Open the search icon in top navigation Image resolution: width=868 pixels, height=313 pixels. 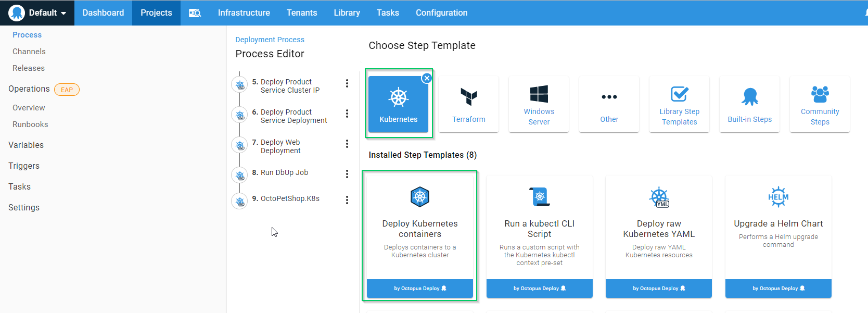pyautogui.click(x=195, y=13)
